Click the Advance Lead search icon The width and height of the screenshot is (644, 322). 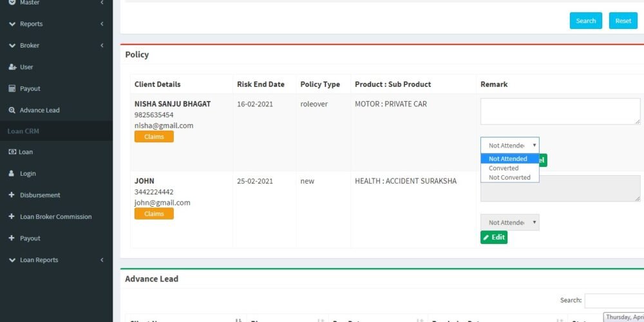[12, 110]
